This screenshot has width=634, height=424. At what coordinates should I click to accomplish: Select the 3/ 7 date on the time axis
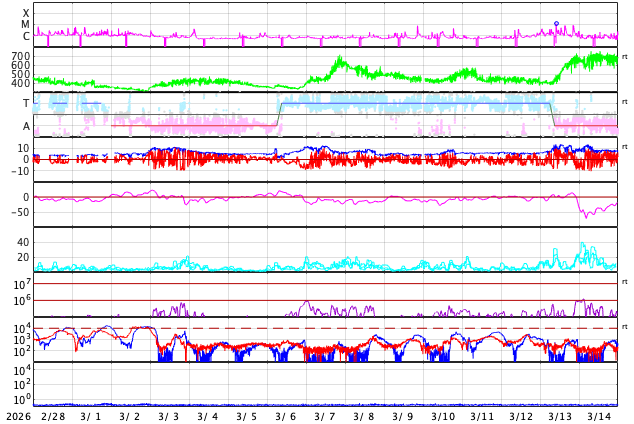point(325,416)
